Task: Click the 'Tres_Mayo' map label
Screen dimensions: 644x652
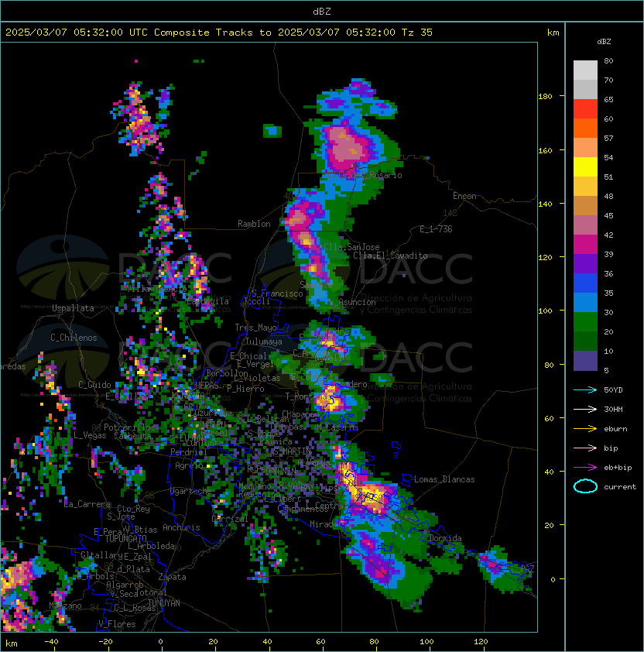Action: (255, 328)
